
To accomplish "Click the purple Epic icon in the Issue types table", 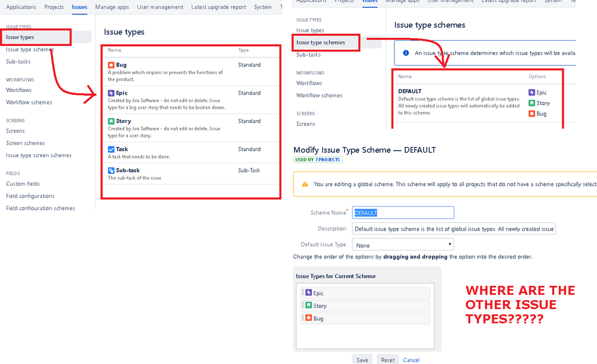I will [111, 93].
